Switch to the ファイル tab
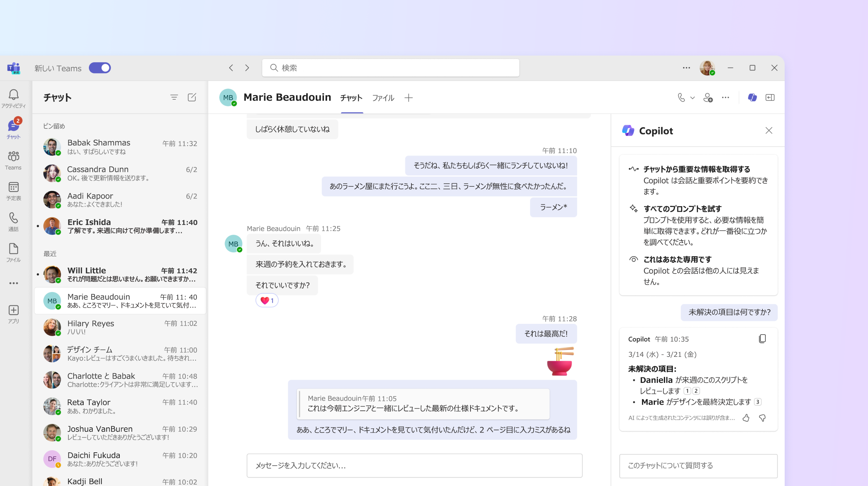This screenshot has height=486, width=868. click(382, 98)
